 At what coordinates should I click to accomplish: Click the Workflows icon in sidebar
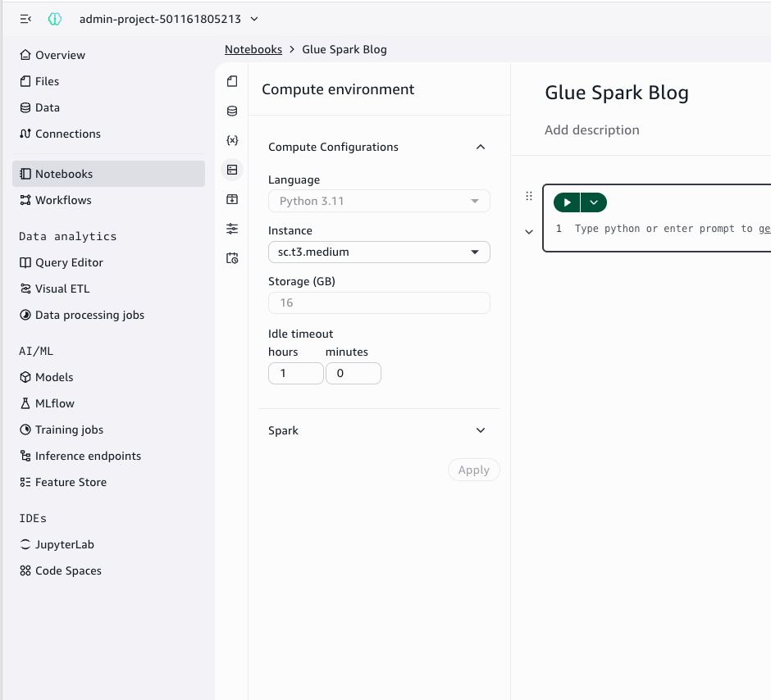(x=25, y=200)
